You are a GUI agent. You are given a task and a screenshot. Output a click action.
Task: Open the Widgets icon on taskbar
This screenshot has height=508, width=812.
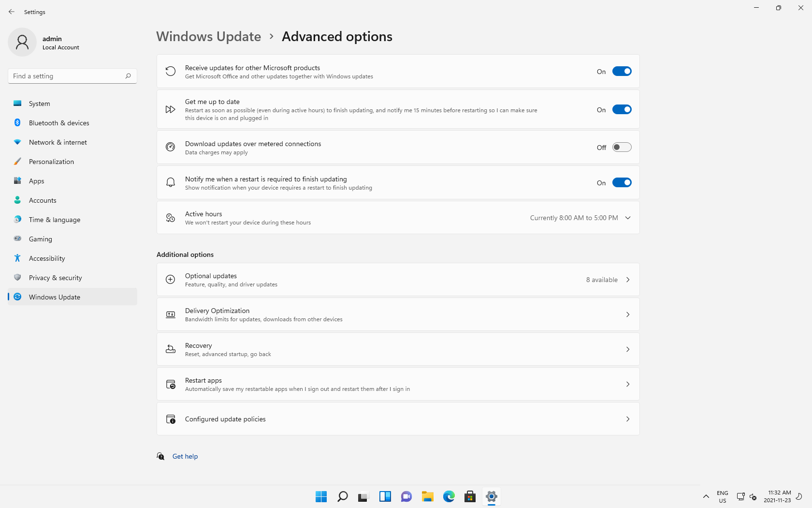click(385, 496)
